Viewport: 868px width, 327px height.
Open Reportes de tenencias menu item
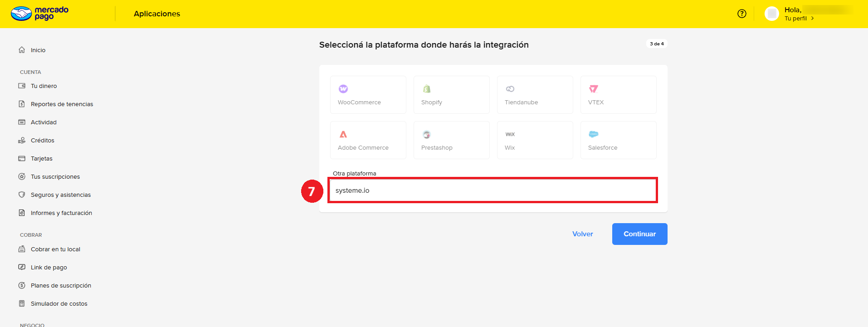[x=62, y=104]
